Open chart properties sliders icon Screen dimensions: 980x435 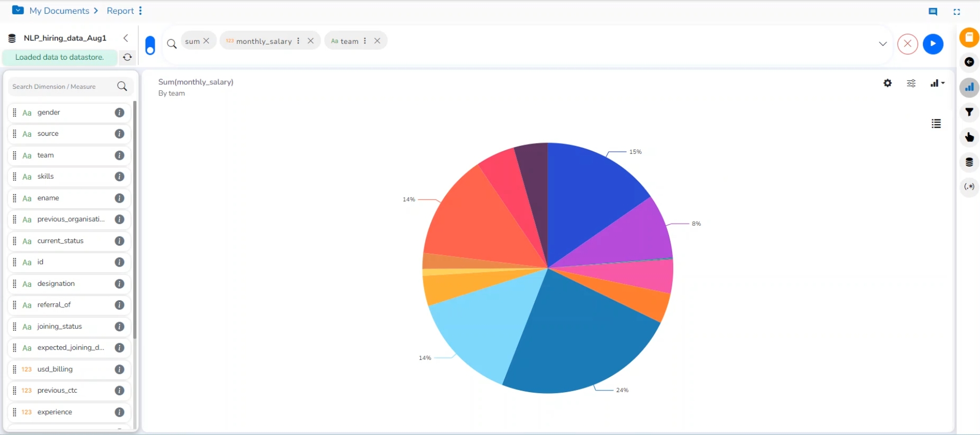[x=911, y=83]
